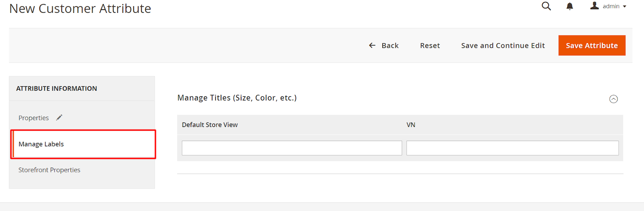The width and height of the screenshot is (644, 211).
Task: Click the Save Attribute button
Action: click(592, 45)
